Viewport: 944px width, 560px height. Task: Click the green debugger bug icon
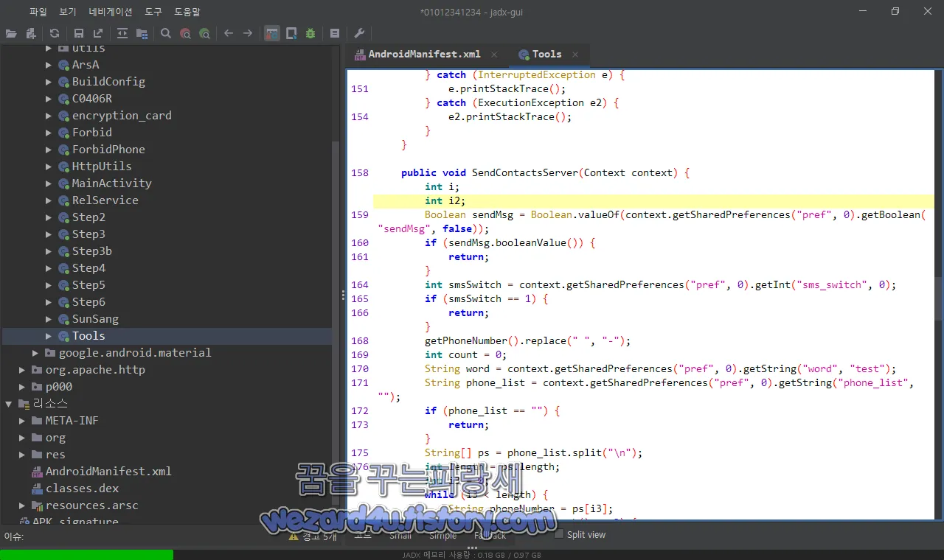tap(310, 33)
